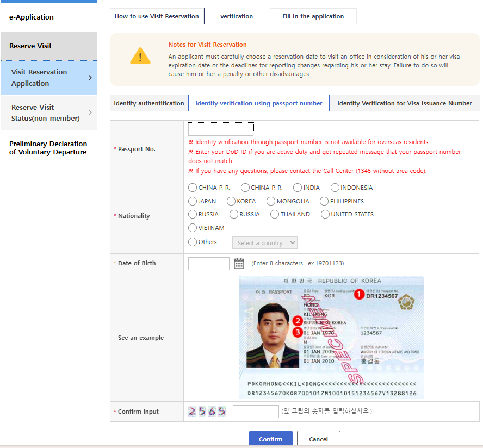
Task: Go to Fill in the application tab
Action: (x=313, y=16)
